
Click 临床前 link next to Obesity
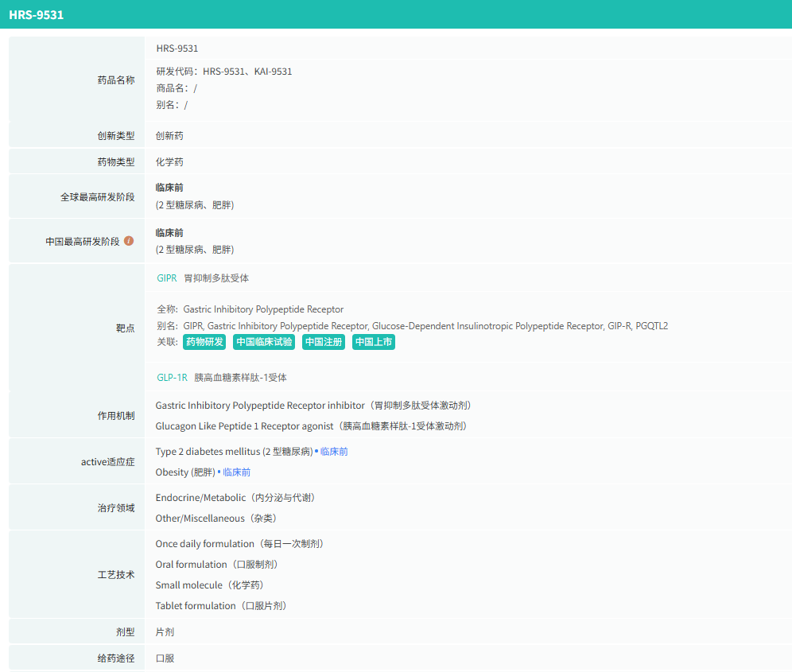coord(236,472)
